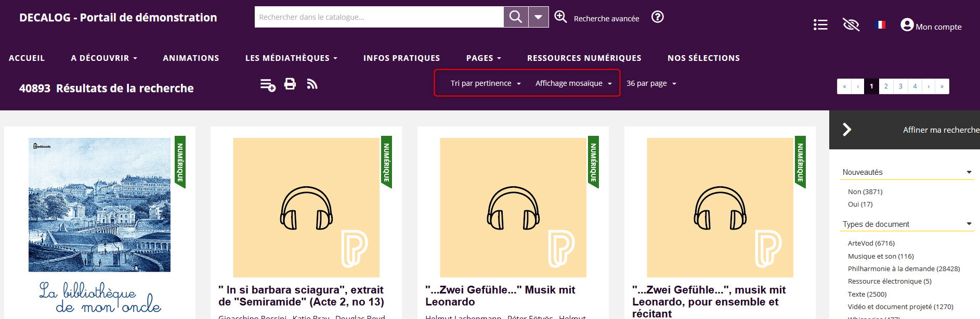
Task: Open Mon compte
Action: (931, 26)
